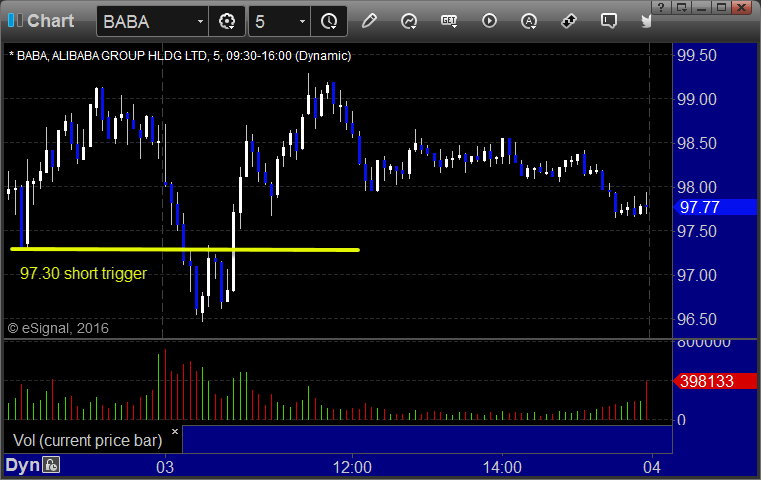Click the current price marker 97.77

click(x=715, y=207)
